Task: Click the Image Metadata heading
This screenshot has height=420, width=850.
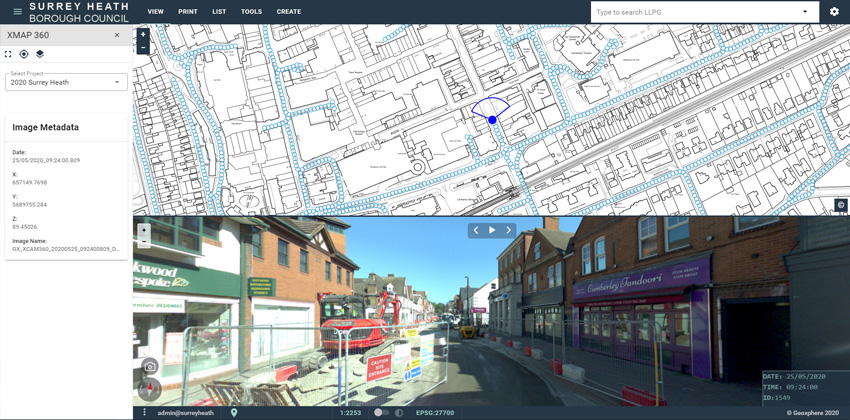Action: (x=46, y=127)
